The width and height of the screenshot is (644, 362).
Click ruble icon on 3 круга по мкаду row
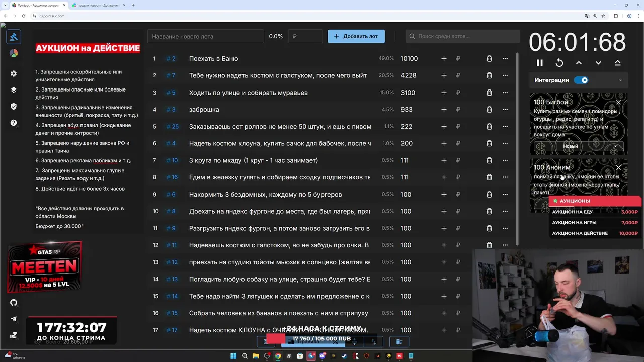[x=458, y=160]
